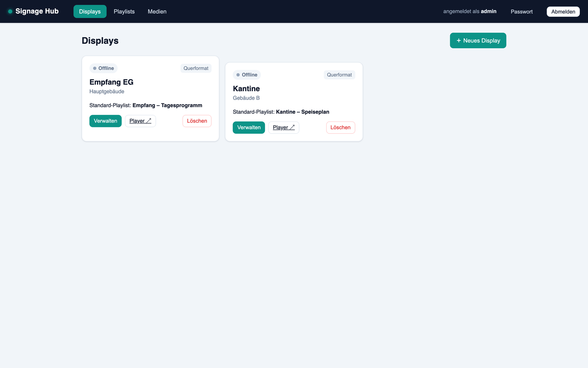Screen dimensions: 588x368
Task: Click the Signage Hub logo dot
Action: (10, 11)
